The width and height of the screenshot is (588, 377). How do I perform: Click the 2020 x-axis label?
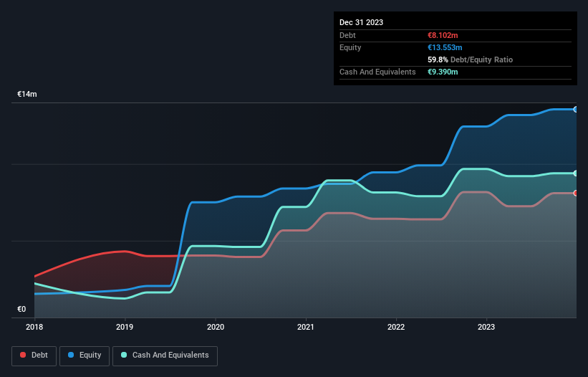pos(216,327)
